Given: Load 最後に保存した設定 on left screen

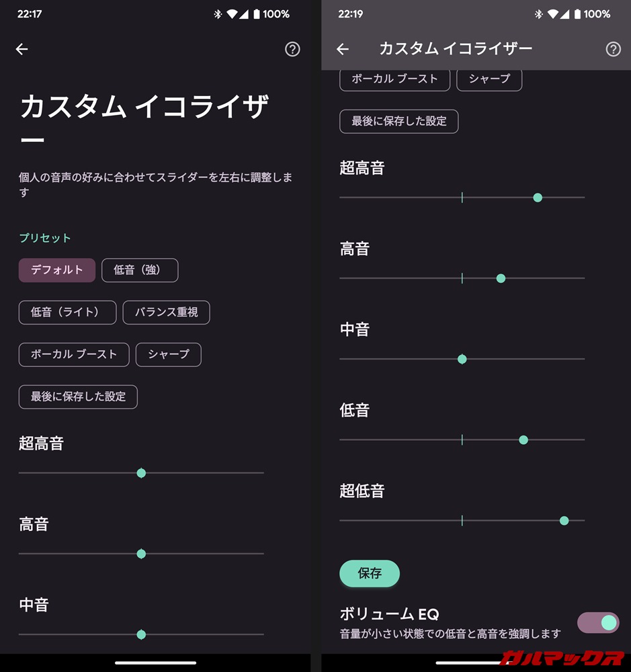Looking at the screenshot, I should pyautogui.click(x=78, y=396).
